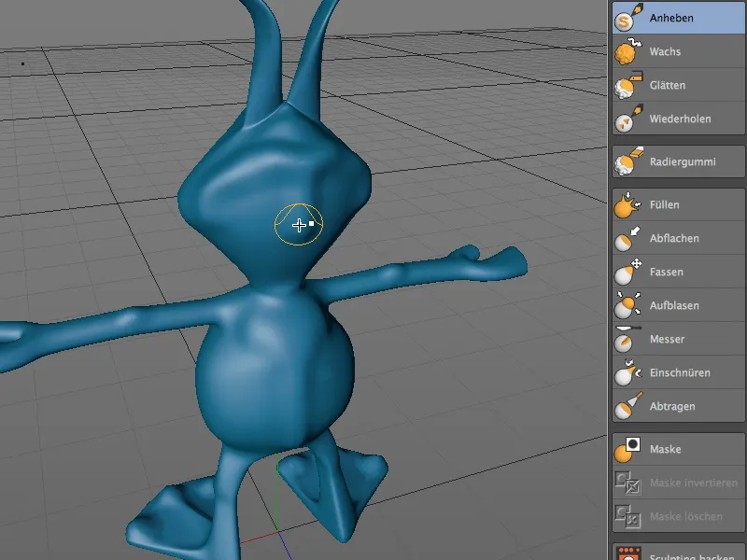Click the Maske invertieren label
747x560 pixels.
693,483
